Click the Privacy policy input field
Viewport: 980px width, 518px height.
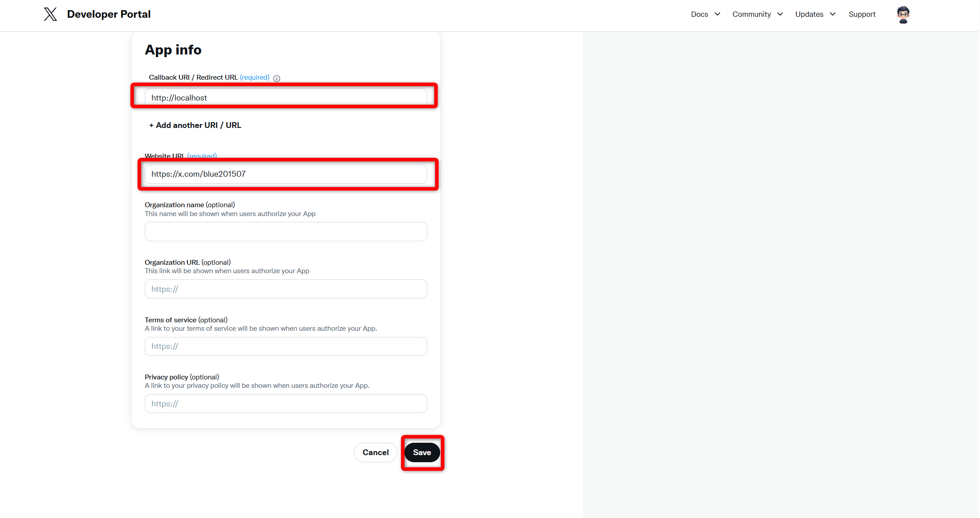[286, 404]
